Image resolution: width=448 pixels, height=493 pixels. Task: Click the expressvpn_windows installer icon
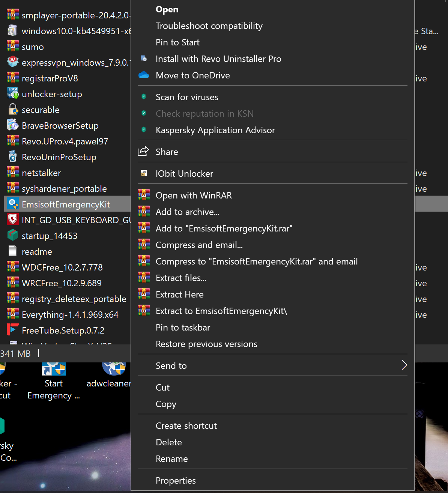(x=13, y=62)
